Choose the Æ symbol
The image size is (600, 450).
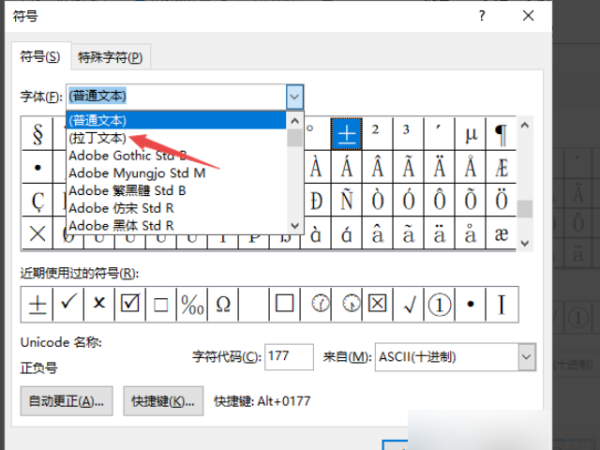click(x=501, y=167)
